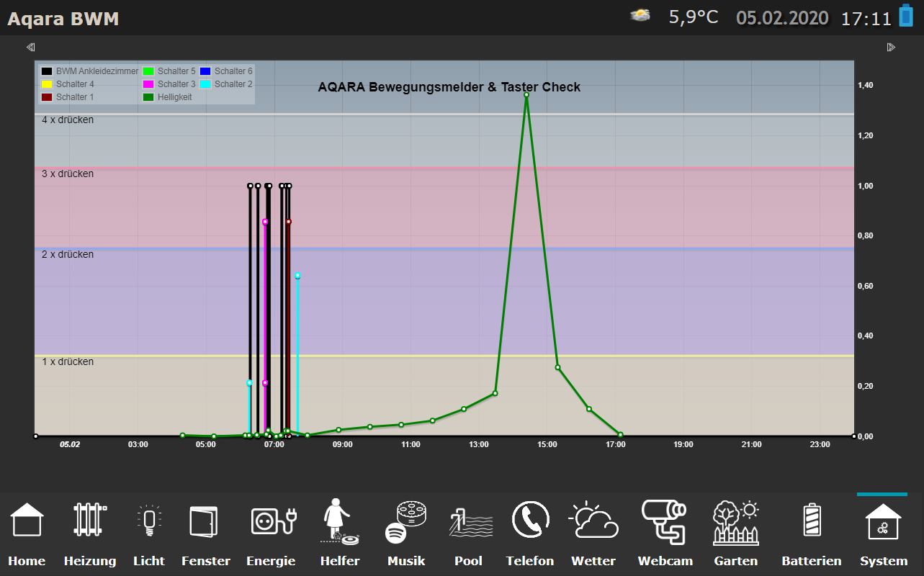The height and width of the screenshot is (576, 924).
Task: Open the Pool icon
Action: pos(471,521)
